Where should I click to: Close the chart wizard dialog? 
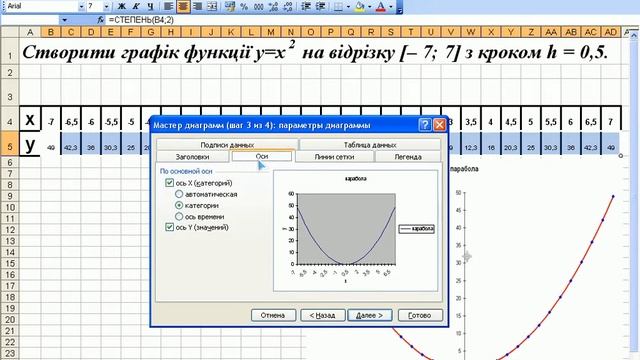pos(439,125)
